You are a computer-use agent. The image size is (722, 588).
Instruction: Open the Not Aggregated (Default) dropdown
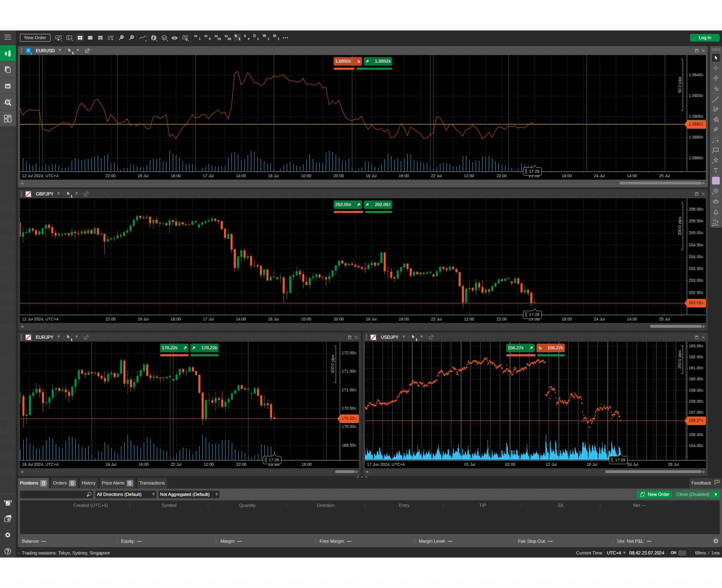click(189, 494)
